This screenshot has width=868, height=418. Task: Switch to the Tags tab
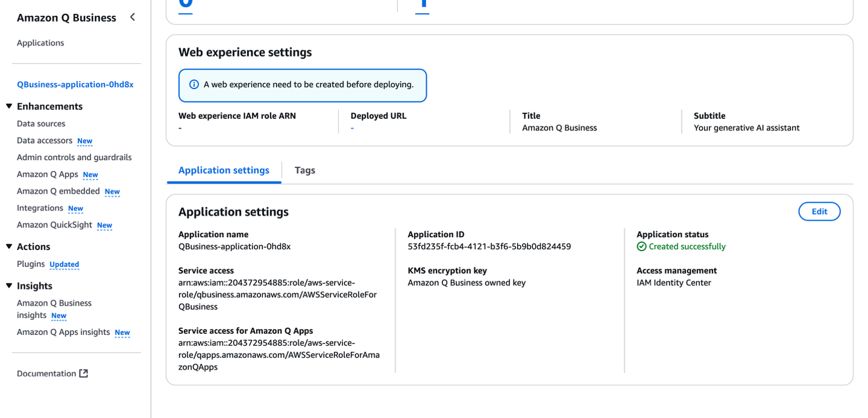click(x=305, y=170)
